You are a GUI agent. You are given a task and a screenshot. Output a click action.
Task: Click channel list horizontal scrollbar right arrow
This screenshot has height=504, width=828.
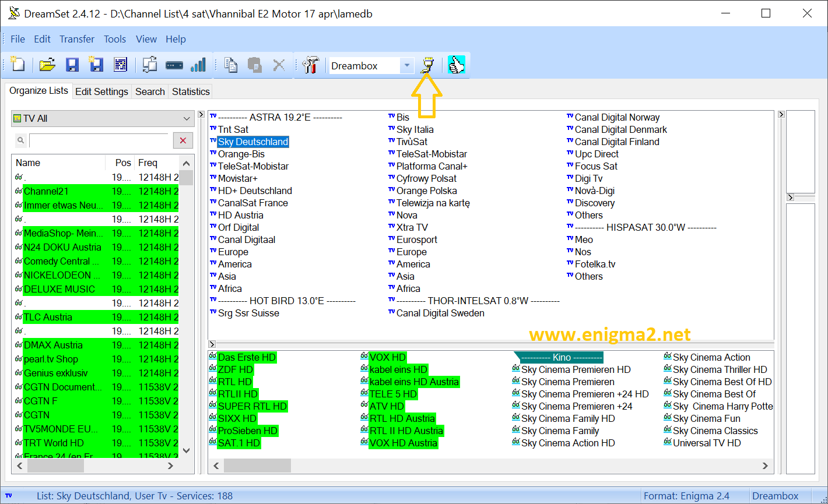[170, 466]
